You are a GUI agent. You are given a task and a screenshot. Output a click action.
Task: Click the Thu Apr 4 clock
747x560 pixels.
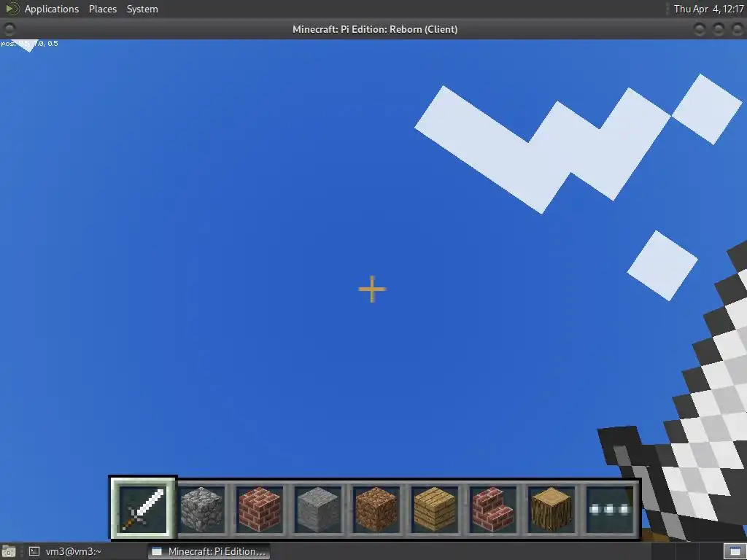point(708,9)
